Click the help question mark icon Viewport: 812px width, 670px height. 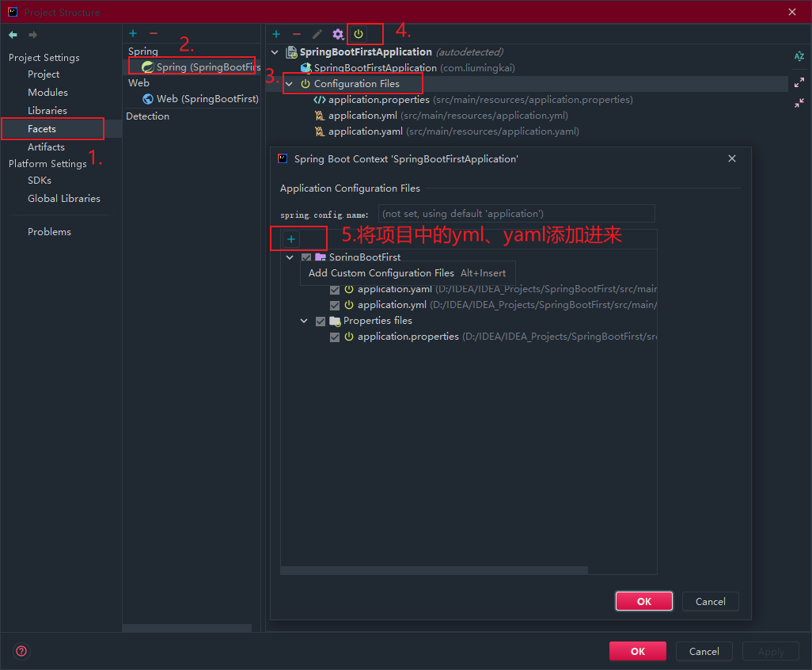tap(21, 651)
